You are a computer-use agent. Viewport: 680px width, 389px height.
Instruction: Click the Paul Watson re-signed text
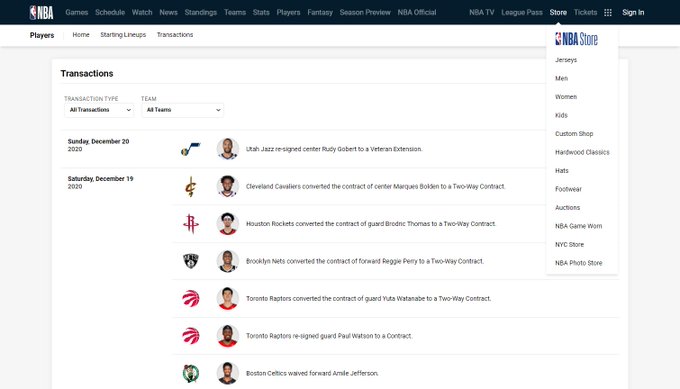pos(329,336)
